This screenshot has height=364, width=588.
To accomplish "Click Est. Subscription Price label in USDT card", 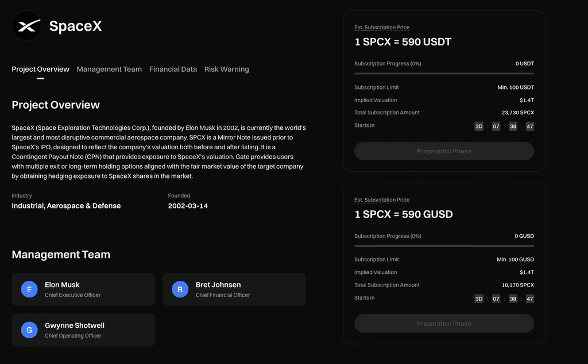I will coord(382,28).
